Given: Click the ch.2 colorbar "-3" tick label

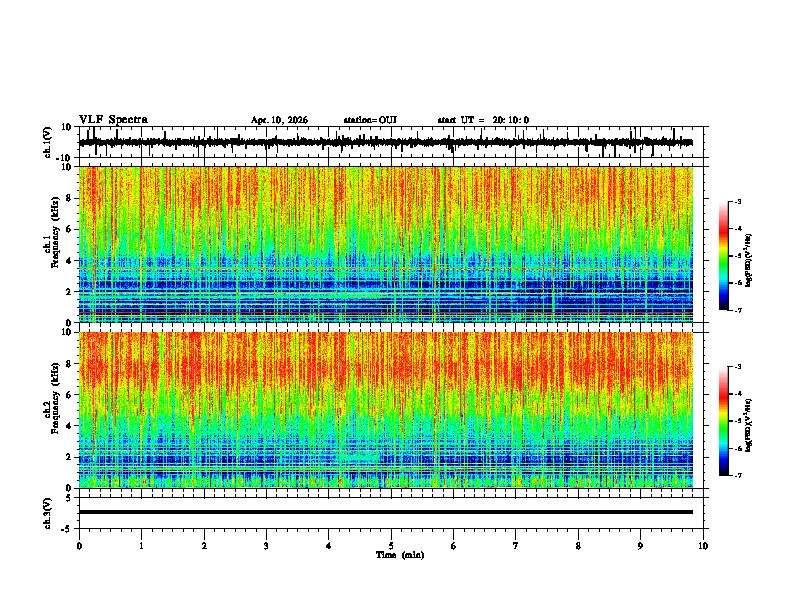Looking at the screenshot, I should [738, 367].
